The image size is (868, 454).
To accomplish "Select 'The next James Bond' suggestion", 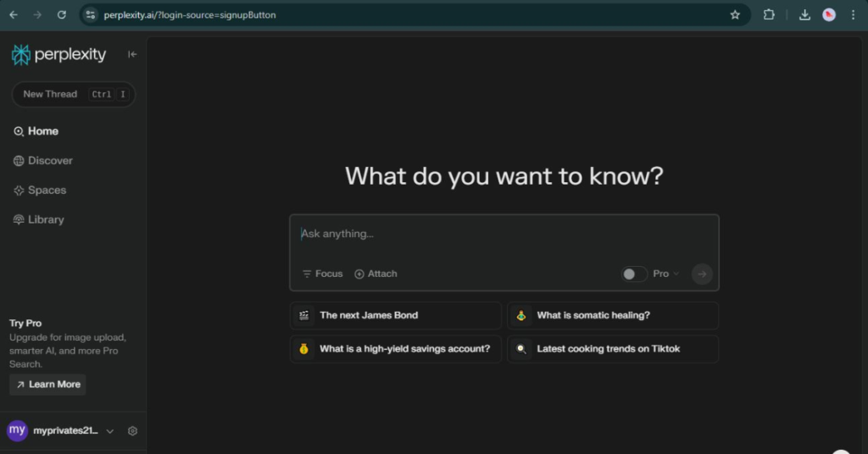I will coord(396,316).
